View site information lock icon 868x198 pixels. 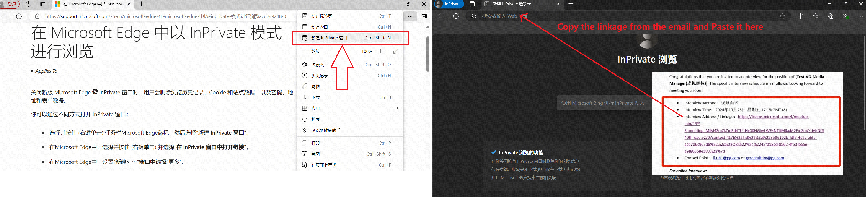(37, 16)
